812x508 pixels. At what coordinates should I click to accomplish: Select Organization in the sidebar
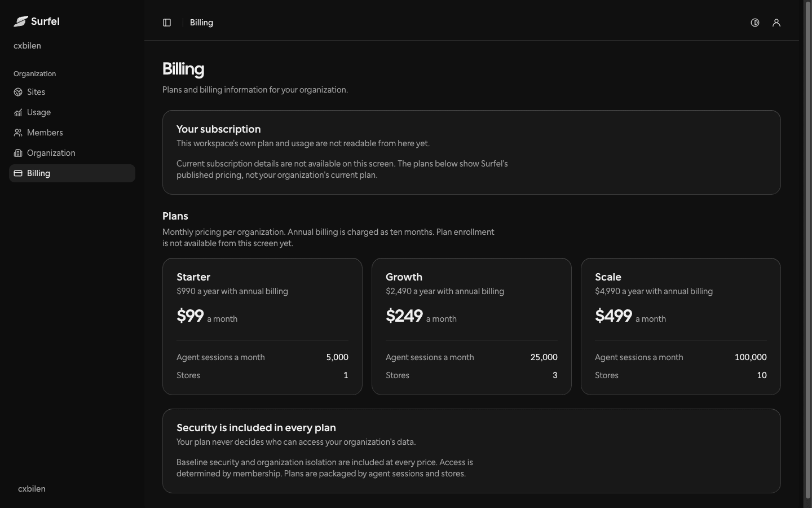coord(72,153)
